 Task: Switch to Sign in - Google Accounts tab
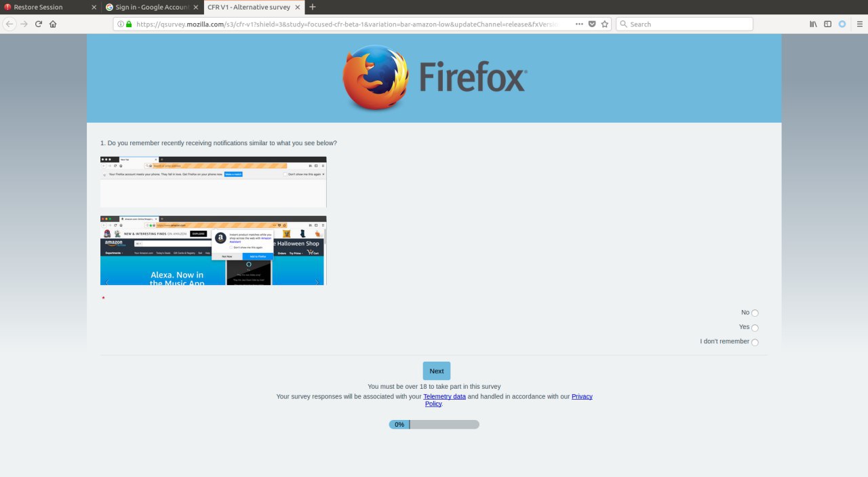152,7
